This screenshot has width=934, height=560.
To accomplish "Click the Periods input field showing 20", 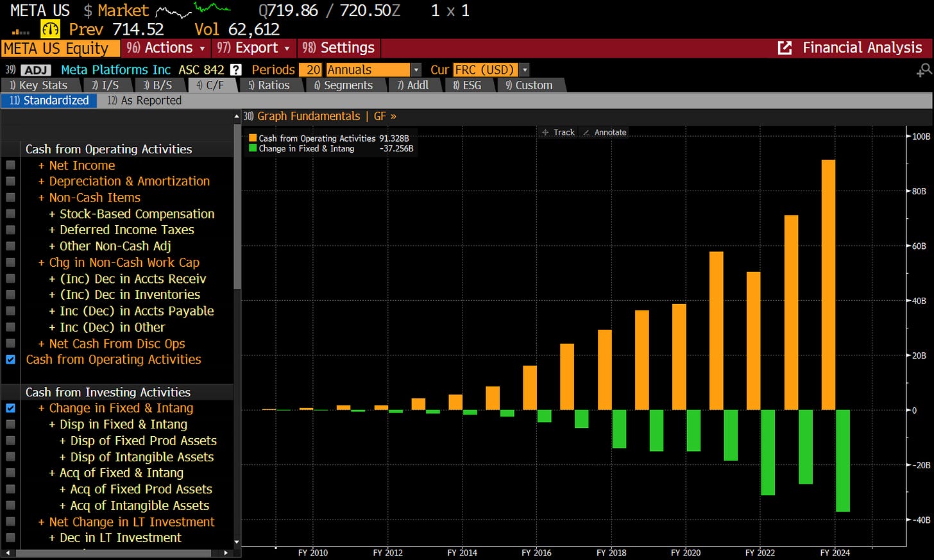I will 312,70.
